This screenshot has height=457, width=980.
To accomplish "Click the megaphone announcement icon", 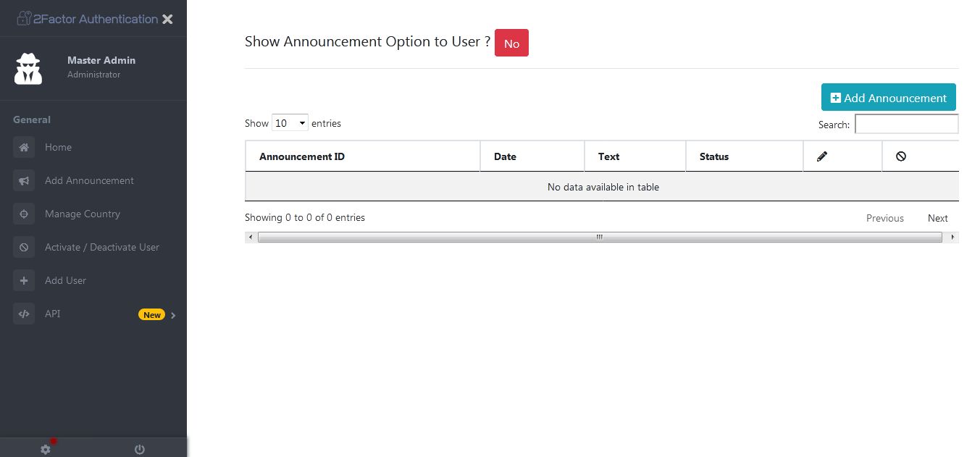I will tap(24, 181).
